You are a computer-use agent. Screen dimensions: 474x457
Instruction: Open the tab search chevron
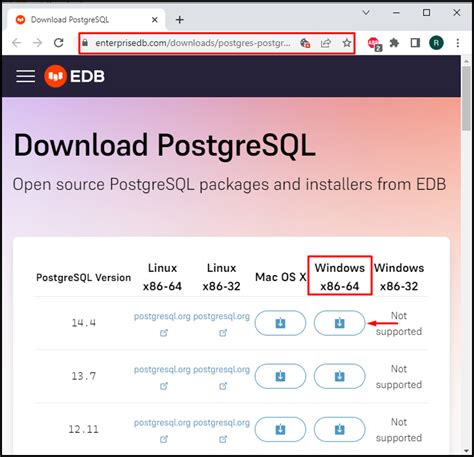tap(366, 13)
